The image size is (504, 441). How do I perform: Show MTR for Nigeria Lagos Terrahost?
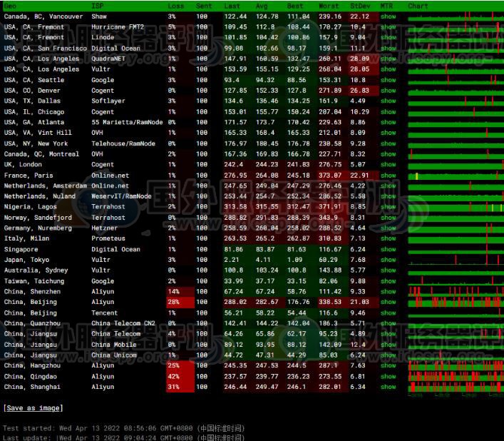389,207
